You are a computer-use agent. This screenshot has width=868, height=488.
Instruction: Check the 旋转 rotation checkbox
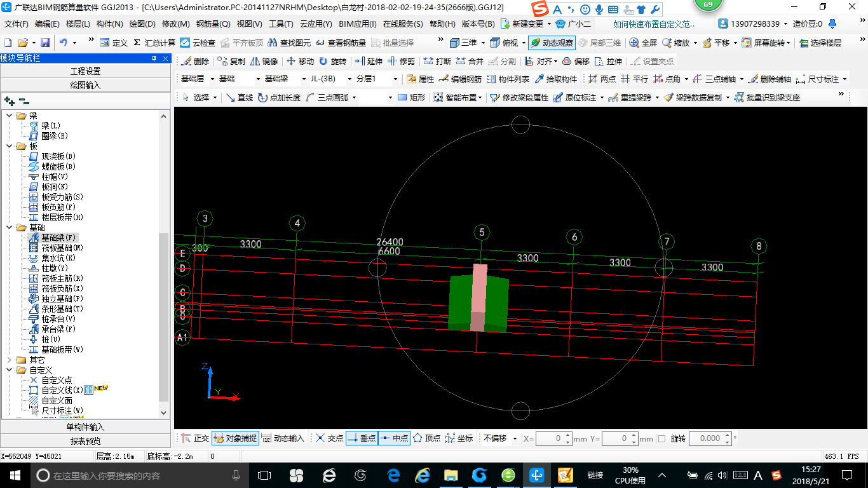click(x=661, y=438)
